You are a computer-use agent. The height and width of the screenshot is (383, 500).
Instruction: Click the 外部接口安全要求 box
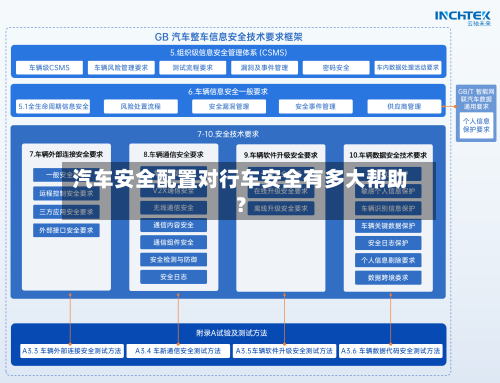[66, 230]
